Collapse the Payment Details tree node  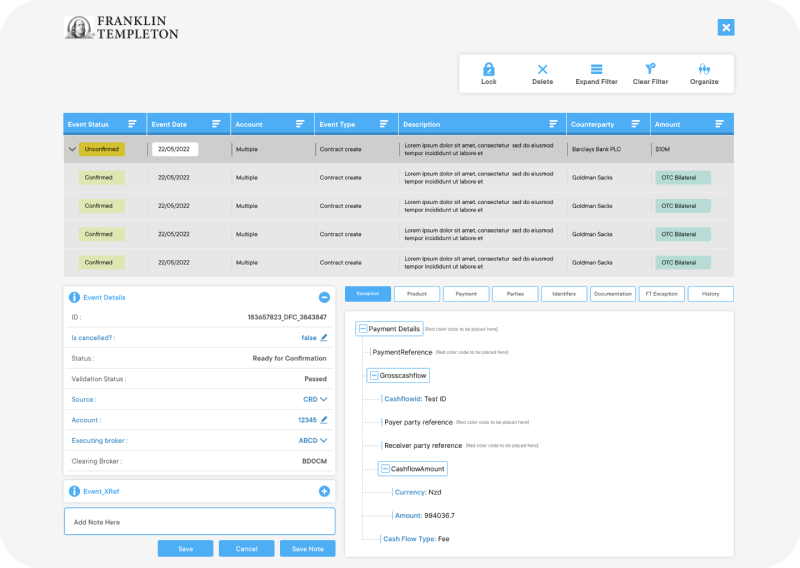tap(363, 329)
